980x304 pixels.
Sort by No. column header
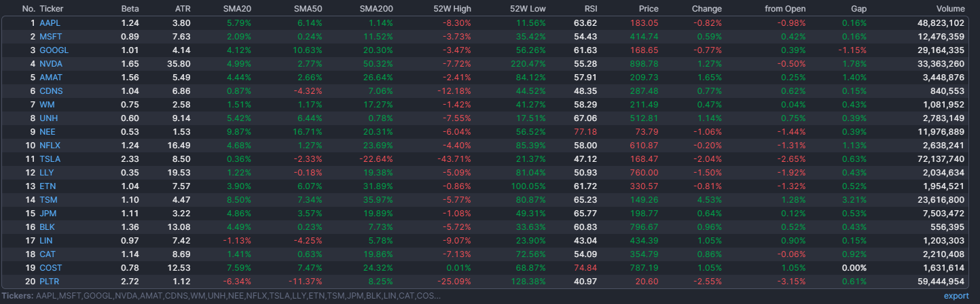click(x=29, y=9)
